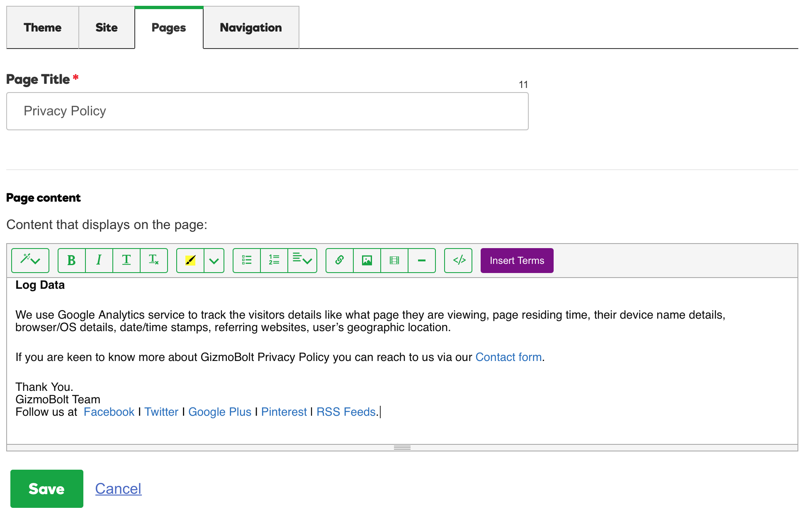Click the Insert image icon

point(366,260)
